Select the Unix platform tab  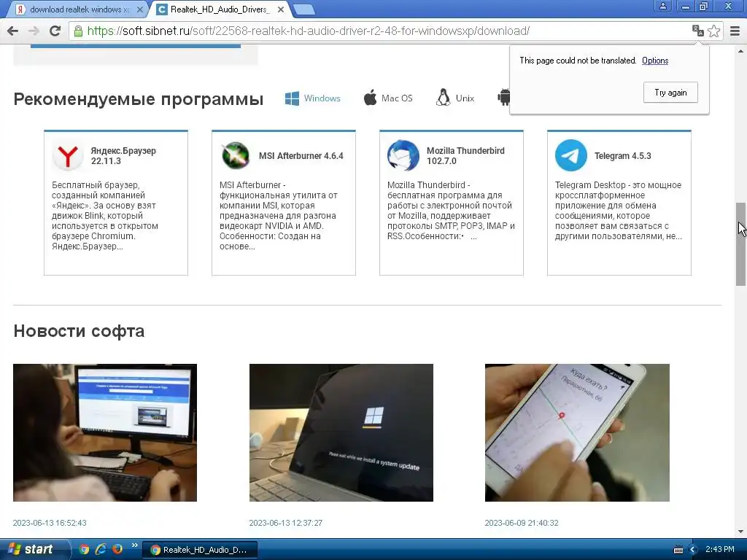tap(455, 98)
